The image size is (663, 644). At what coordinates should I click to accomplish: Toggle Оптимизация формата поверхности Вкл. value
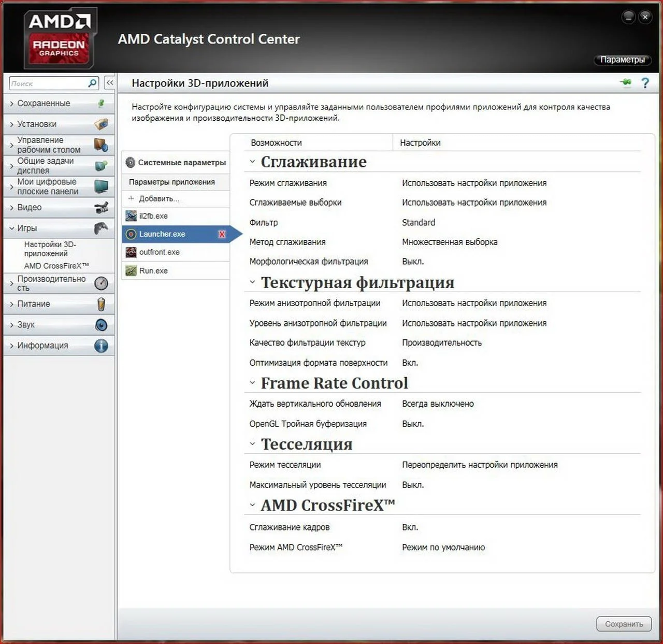410,363
